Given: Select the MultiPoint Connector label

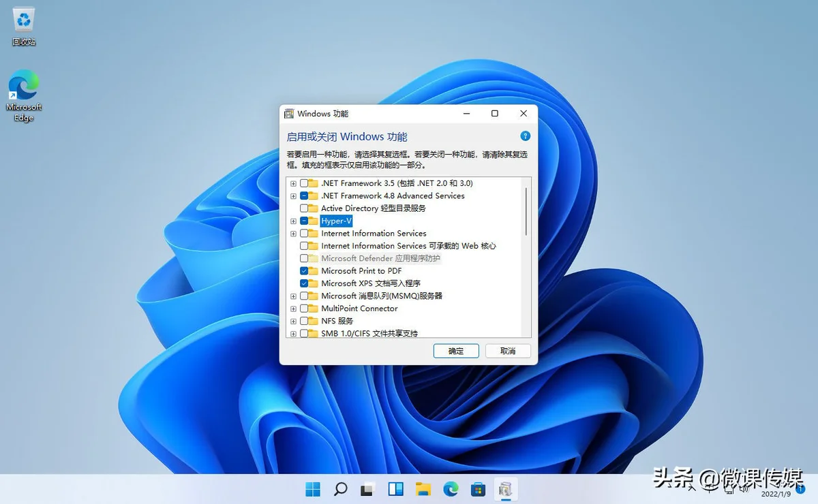Looking at the screenshot, I should [359, 309].
